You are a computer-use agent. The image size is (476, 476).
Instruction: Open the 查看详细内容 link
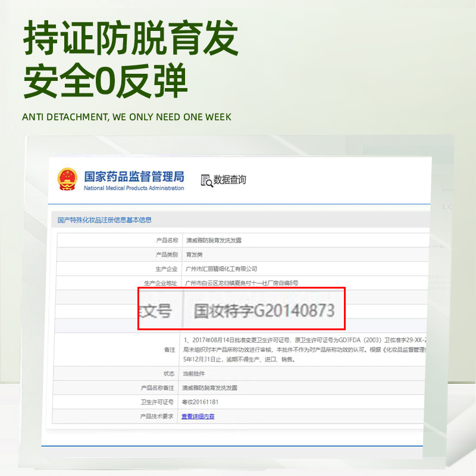coord(198,416)
